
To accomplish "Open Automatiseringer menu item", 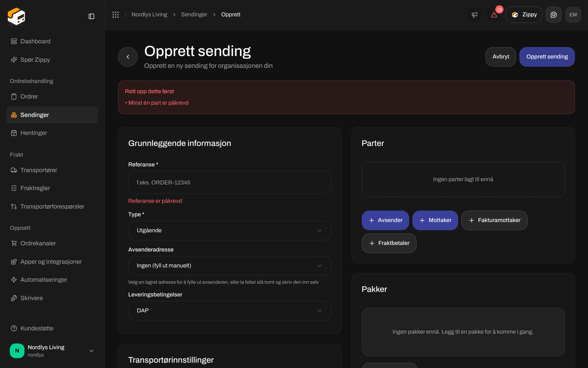I will (52, 280).
